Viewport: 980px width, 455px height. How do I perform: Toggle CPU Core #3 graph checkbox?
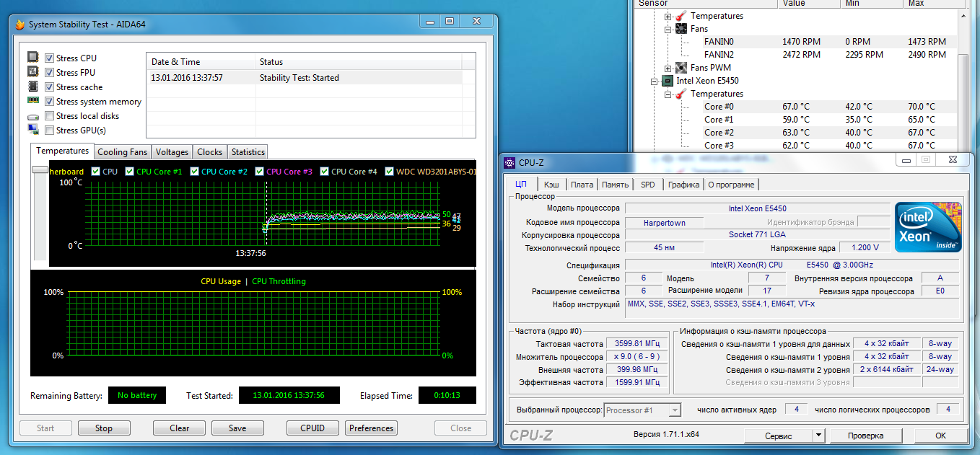coord(260,172)
